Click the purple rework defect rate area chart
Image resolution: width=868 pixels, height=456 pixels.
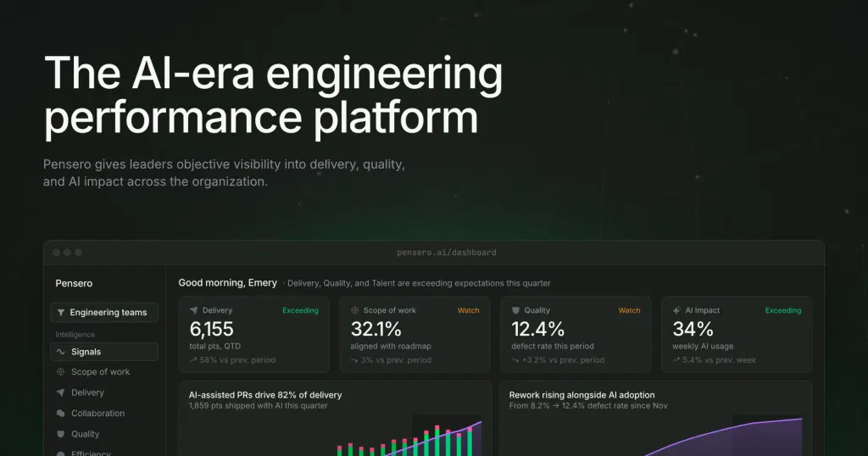coord(722,437)
